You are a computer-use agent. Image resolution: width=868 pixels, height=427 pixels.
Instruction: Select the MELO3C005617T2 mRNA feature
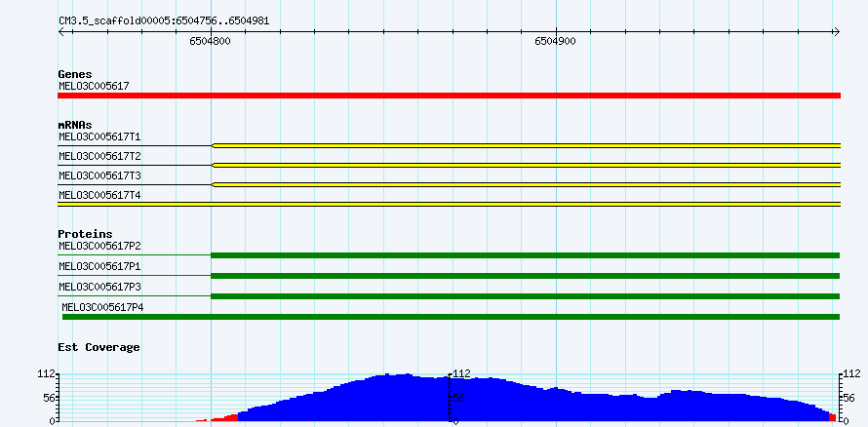[x=449, y=165]
